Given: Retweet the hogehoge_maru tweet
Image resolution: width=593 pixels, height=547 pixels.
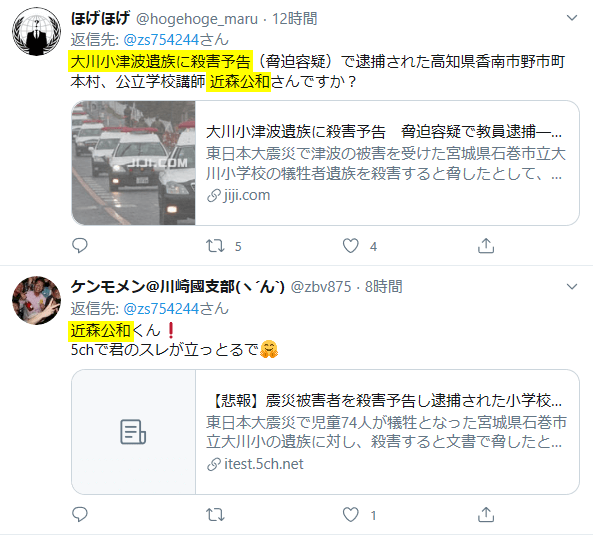Looking at the screenshot, I should [x=215, y=246].
